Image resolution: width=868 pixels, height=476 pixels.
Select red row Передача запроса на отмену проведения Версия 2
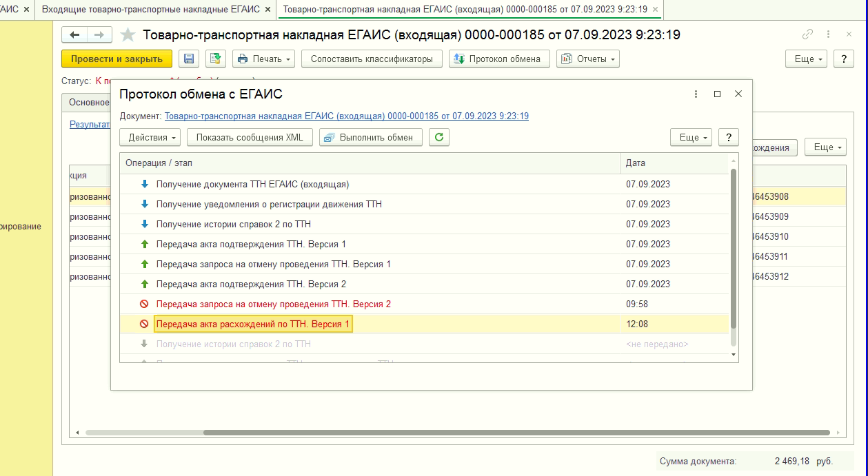point(425,304)
